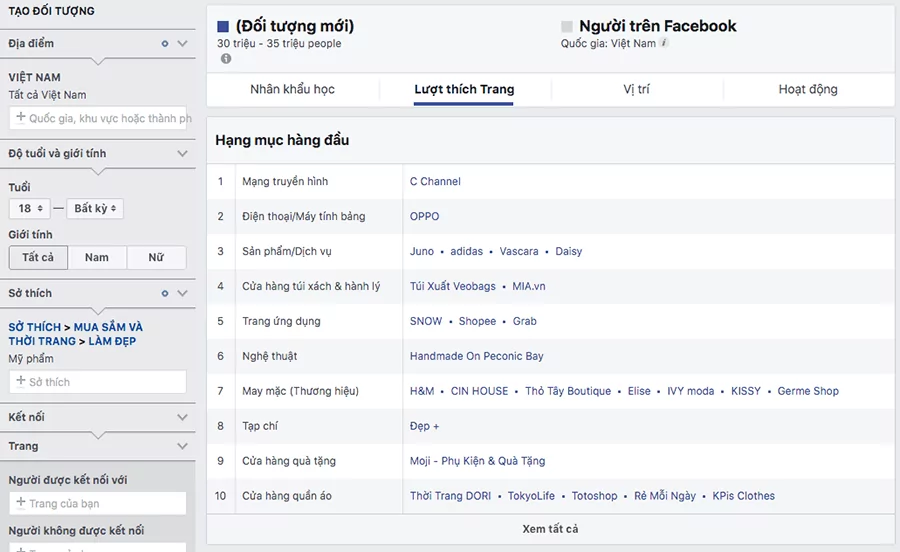Open the maximum age Bất kỳ dropdown
900x552 pixels.
pyautogui.click(x=95, y=208)
